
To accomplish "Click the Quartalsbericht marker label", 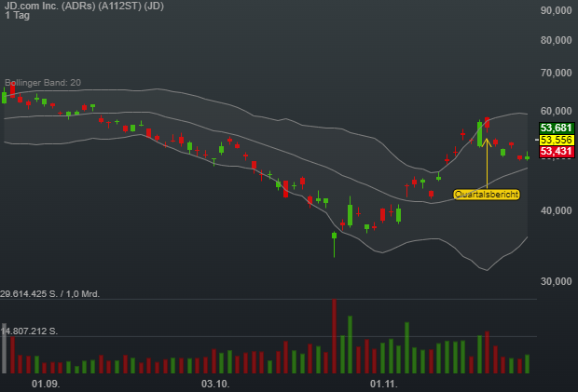I will (487, 195).
